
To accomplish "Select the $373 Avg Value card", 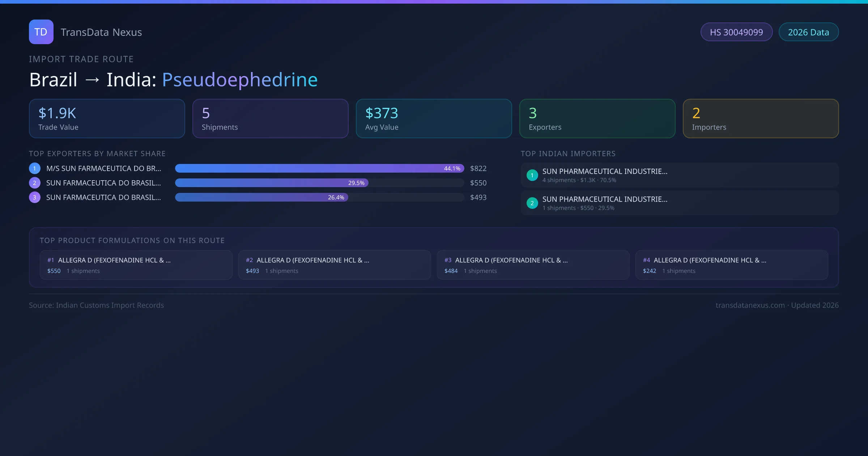I will pos(434,119).
